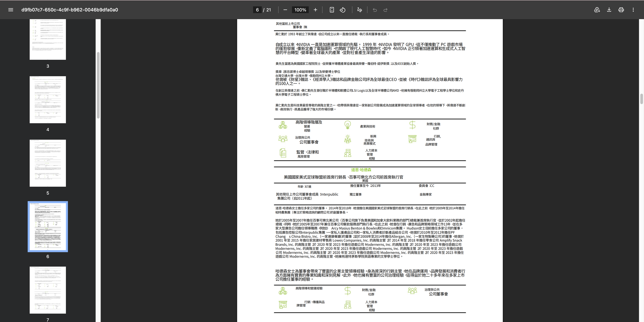Click the undo arrow icon
Screen dimensions: 644x322
pos(374,10)
